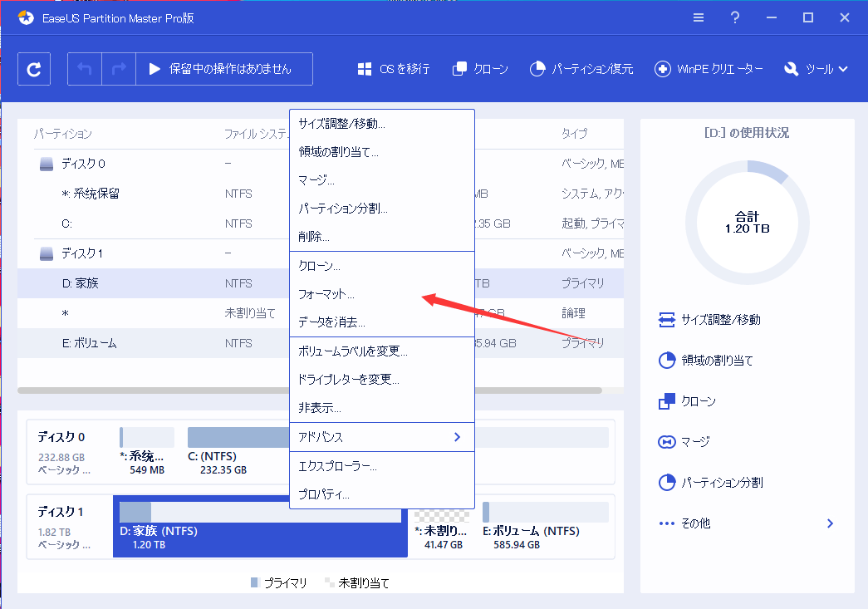Choose クローン in context menu

coord(382,266)
